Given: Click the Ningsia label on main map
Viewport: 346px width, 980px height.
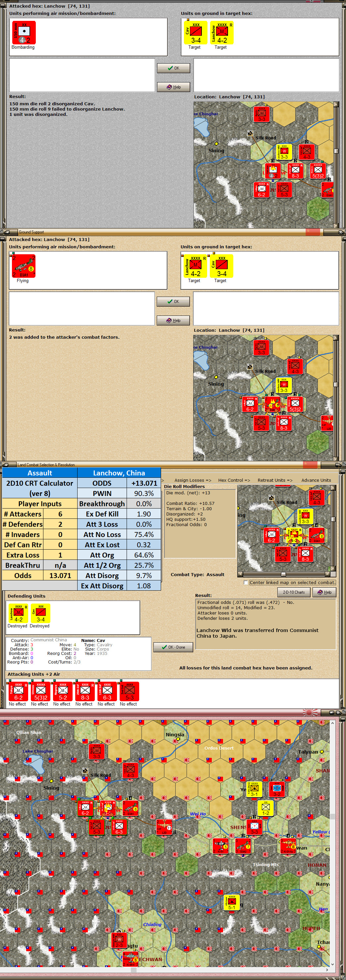Looking at the screenshot, I should click(175, 735).
